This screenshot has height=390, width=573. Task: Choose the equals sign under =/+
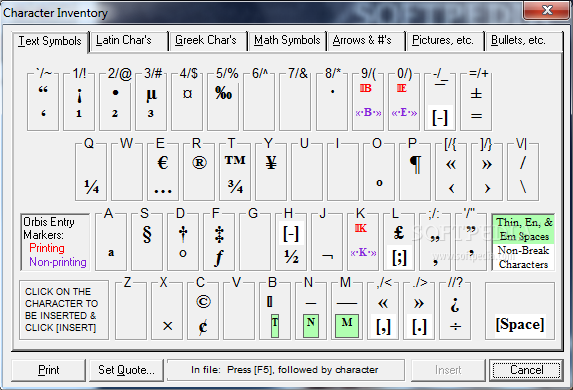point(476,116)
